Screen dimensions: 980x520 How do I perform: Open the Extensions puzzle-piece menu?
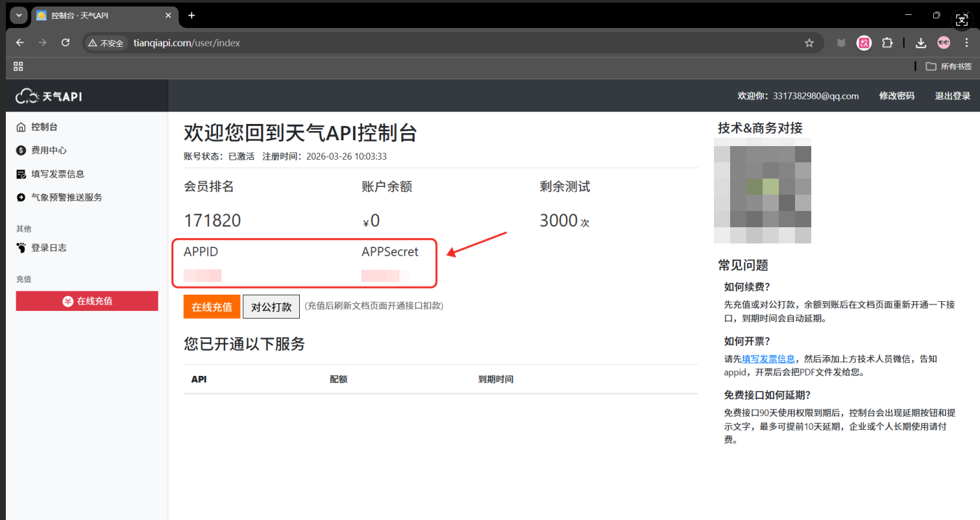click(x=887, y=43)
